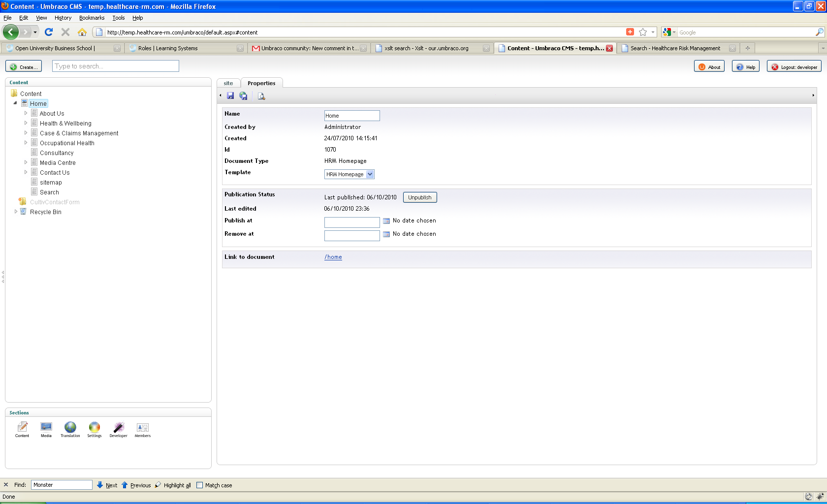Click Logout: developer button
The width and height of the screenshot is (827, 504).
[794, 66]
